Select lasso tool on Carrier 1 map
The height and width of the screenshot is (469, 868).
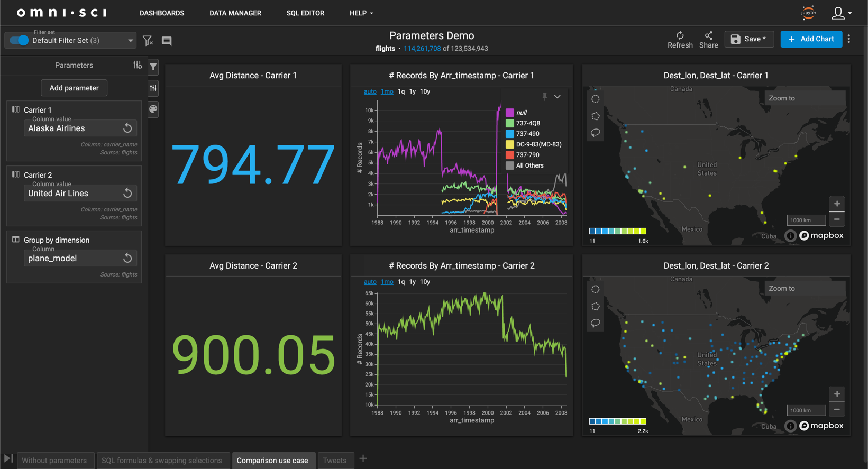[596, 133]
